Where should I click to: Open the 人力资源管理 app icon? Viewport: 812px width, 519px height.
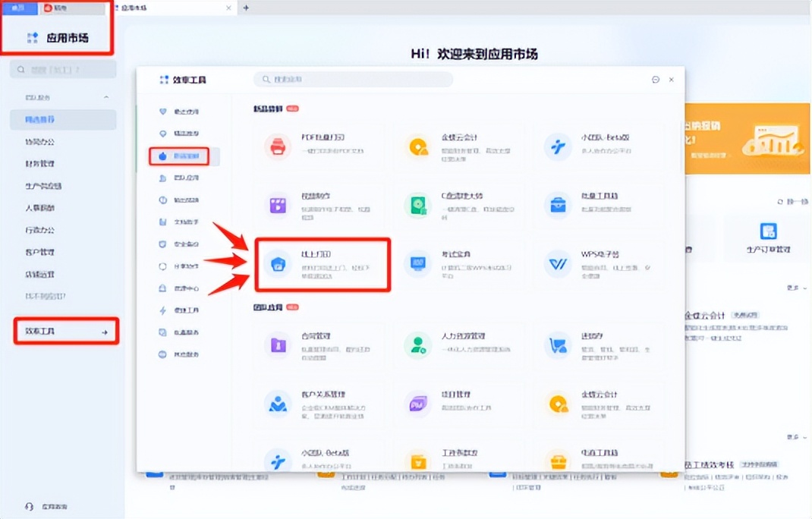pos(419,344)
